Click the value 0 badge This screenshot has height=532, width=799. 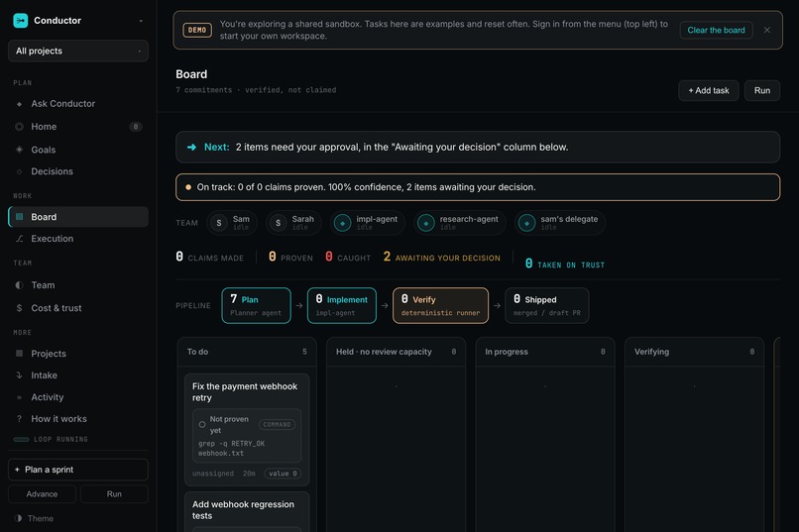point(283,474)
